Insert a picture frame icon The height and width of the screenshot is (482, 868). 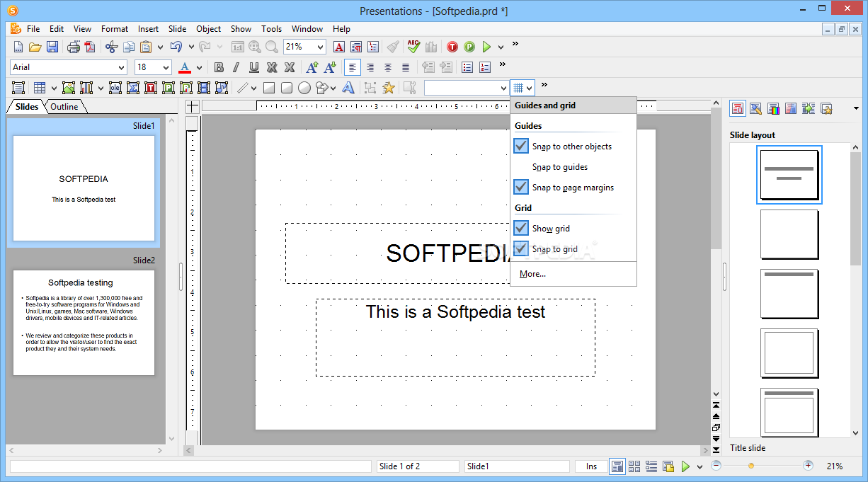69,88
